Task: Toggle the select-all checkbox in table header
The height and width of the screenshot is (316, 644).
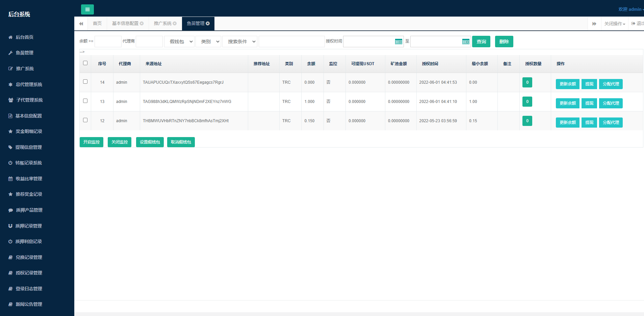Action: coord(85,63)
